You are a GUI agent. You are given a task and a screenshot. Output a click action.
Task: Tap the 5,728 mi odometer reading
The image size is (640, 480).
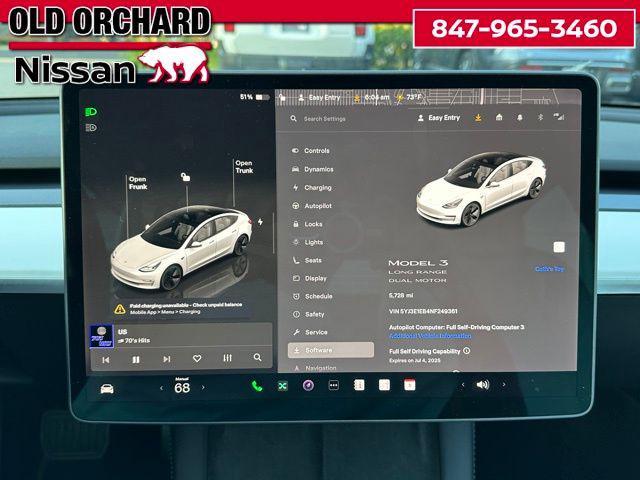pos(401,295)
